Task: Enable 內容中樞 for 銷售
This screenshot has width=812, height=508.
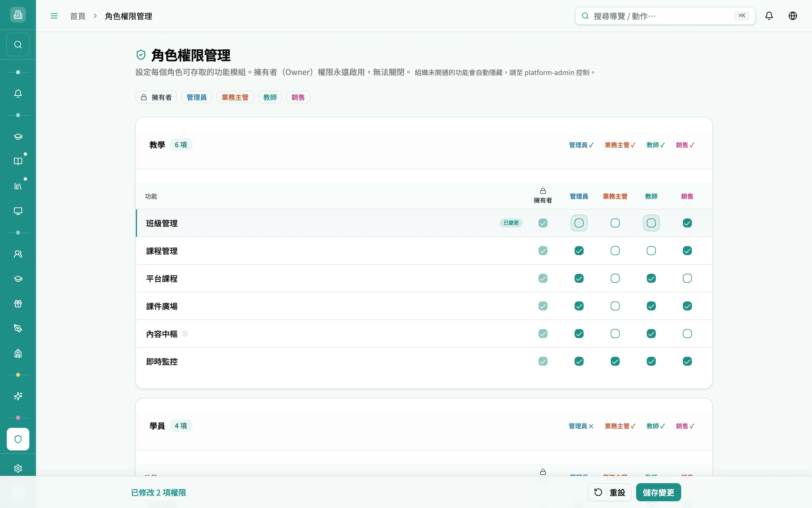Action: (687, 334)
